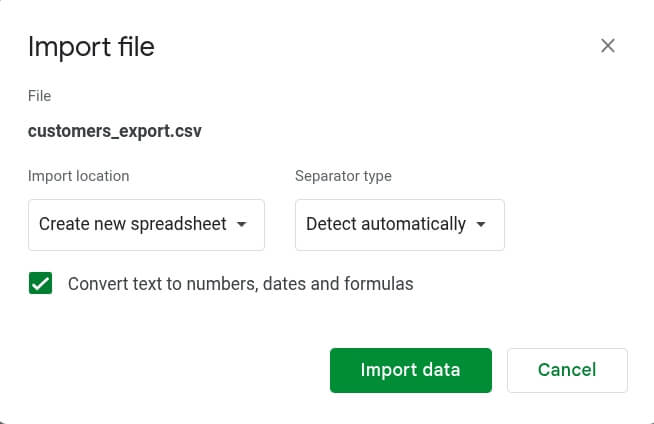Click the Import data button
This screenshot has height=424, width=654.
[411, 370]
